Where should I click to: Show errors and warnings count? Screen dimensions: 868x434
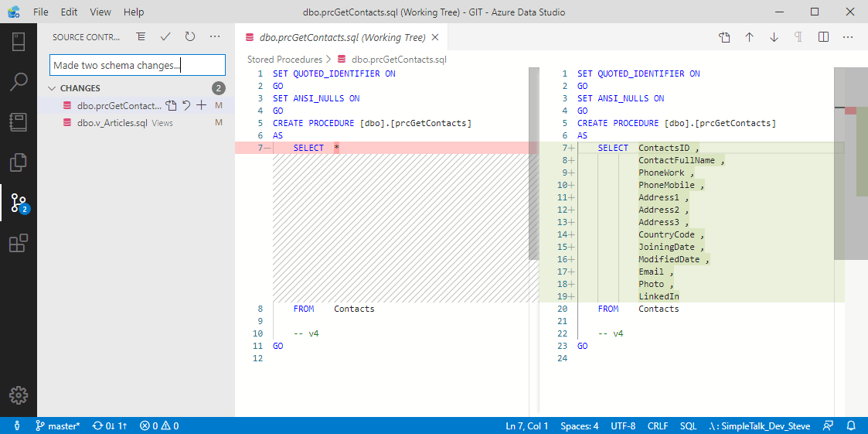(159, 425)
